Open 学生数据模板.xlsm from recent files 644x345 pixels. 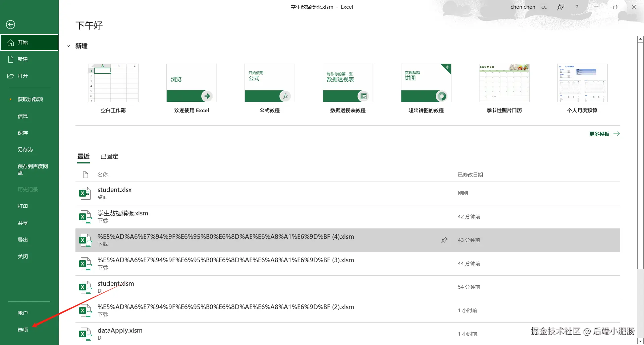[348, 217]
